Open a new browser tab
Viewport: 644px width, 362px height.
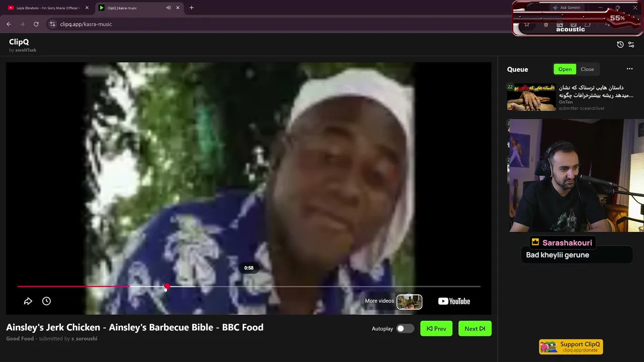(x=191, y=8)
